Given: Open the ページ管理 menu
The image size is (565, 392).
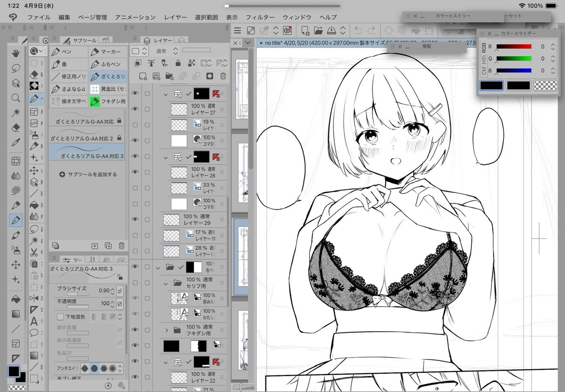Looking at the screenshot, I should point(93,17).
